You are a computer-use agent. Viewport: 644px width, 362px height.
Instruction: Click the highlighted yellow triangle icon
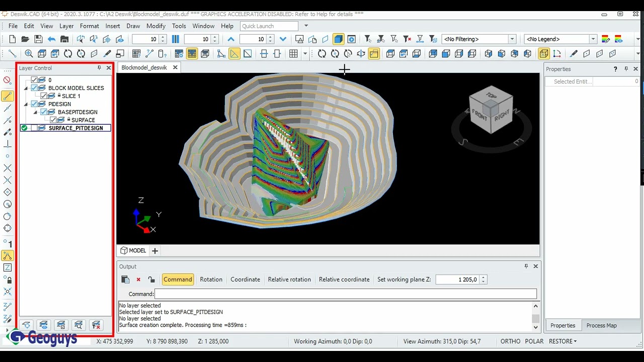coord(234,54)
